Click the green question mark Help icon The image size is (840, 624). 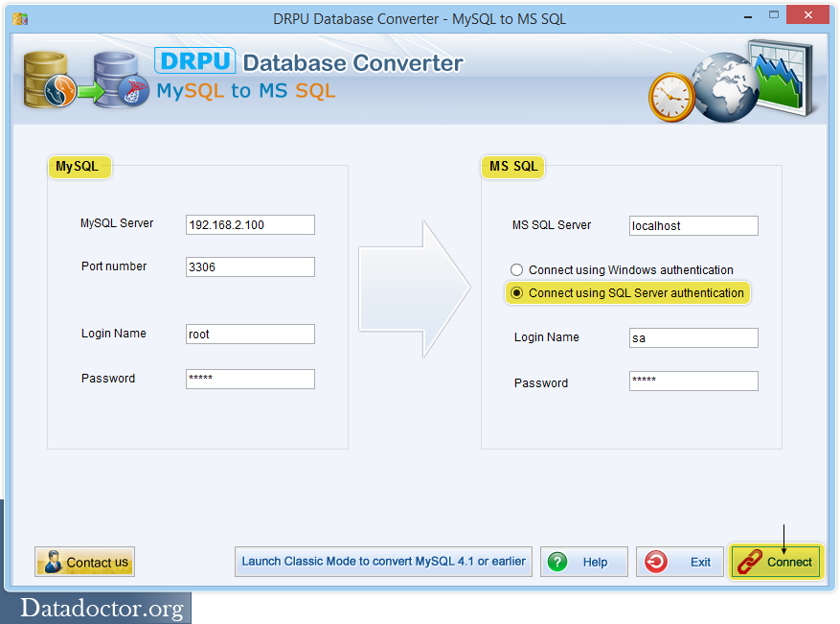[557, 562]
